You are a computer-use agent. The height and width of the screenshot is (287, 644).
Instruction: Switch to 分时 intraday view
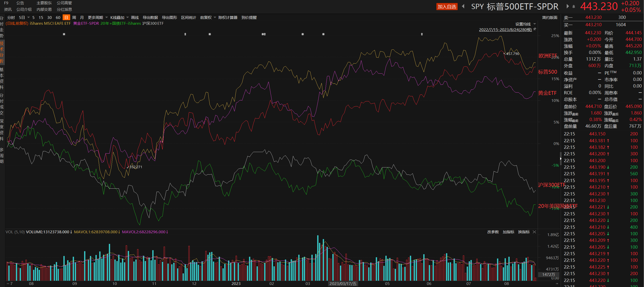tap(11, 18)
